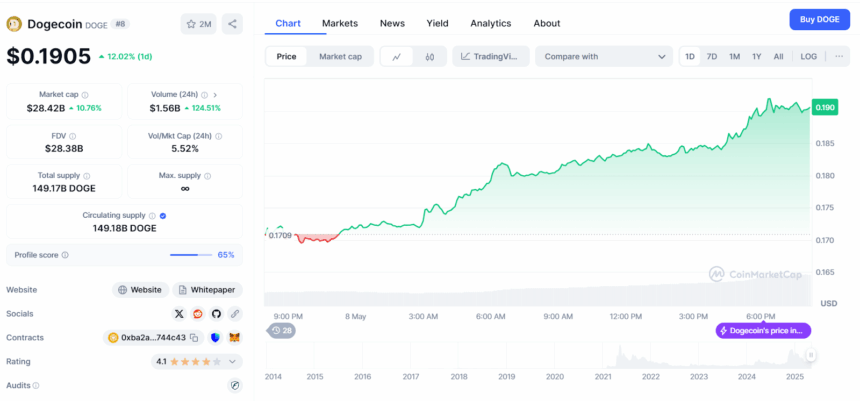
Task: Open Dogecoin's X (Twitter) social link
Action: (x=179, y=314)
